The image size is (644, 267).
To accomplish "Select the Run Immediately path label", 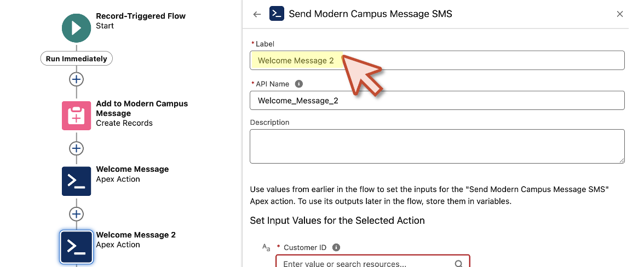I will pos(77,59).
